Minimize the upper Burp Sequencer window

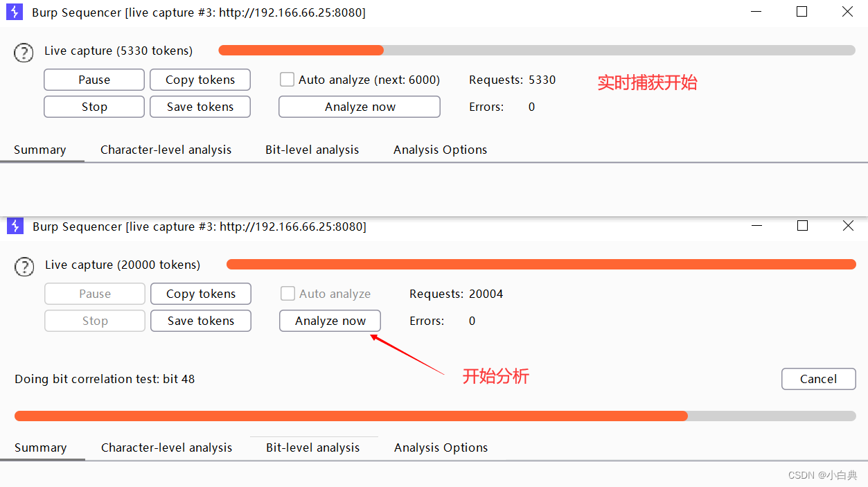tap(755, 12)
